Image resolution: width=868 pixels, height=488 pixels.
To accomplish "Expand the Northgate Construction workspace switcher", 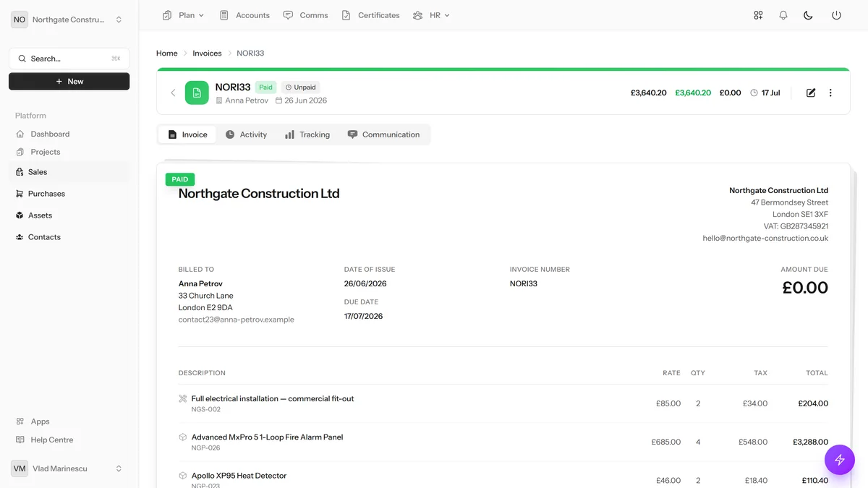I will point(119,20).
